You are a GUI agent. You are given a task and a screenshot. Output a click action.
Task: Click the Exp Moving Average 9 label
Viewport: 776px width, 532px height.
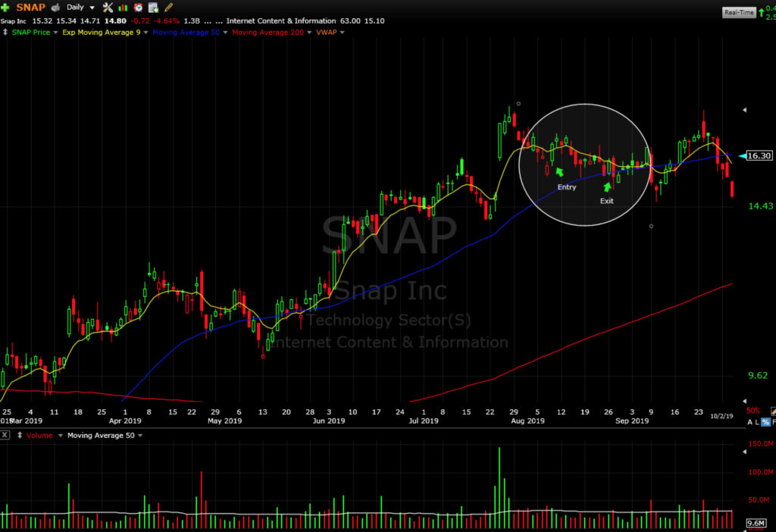tap(102, 32)
